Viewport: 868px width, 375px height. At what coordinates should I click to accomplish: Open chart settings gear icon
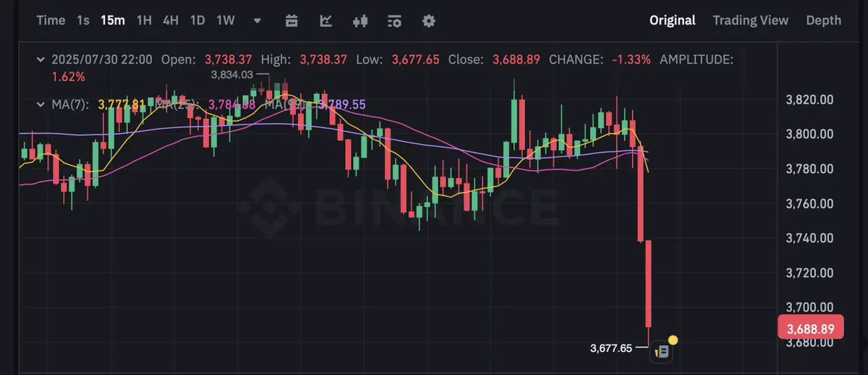tap(429, 21)
